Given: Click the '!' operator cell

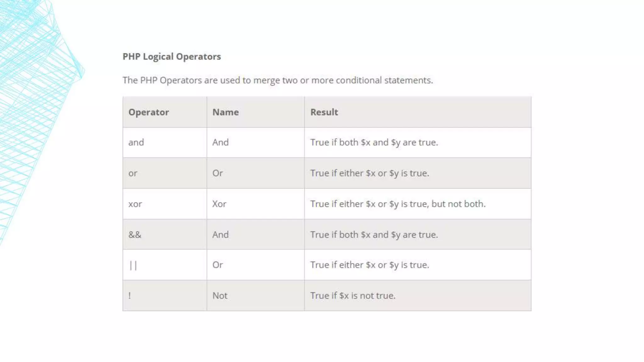Looking at the screenshot, I should click(165, 296).
